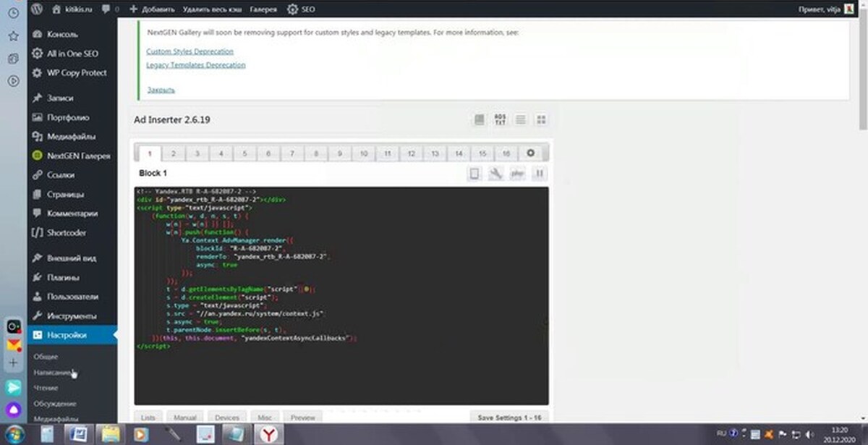Viewport: 868px width, 445px height.
Task: Click the Misc button below editor
Action: click(265, 418)
